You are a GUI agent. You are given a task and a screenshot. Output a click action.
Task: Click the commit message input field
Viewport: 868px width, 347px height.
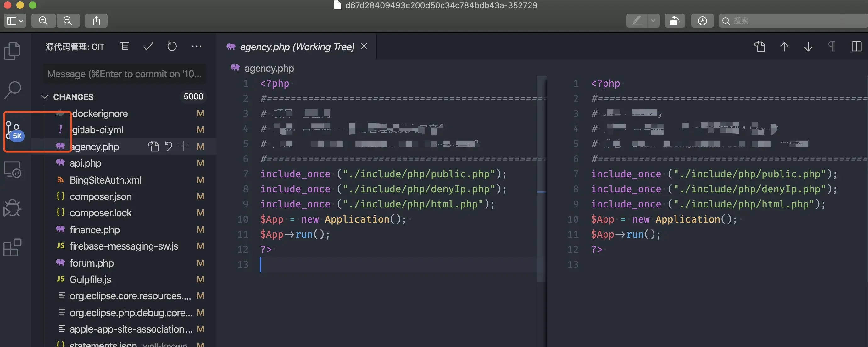coord(124,74)
